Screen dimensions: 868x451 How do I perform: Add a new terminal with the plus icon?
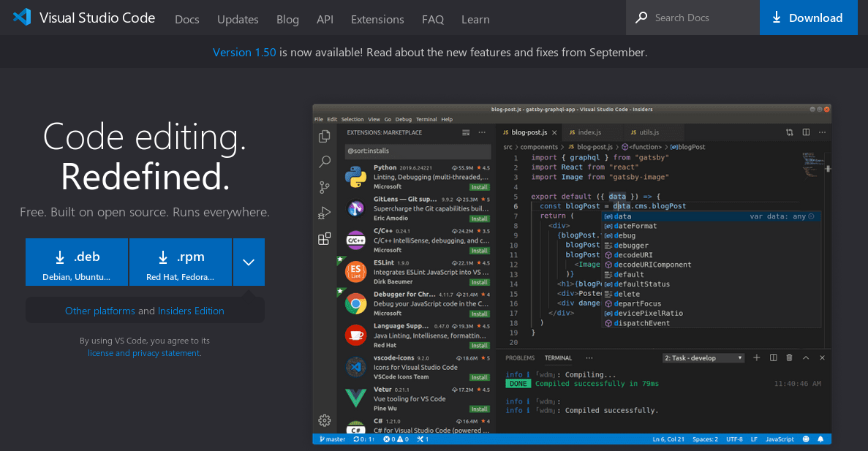coord(756,357)
